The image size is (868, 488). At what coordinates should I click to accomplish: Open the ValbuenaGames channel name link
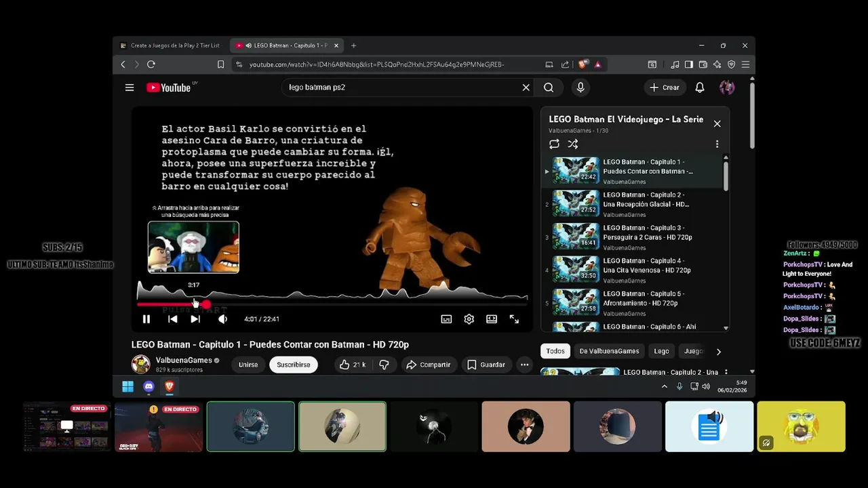[x=184, y=361]
